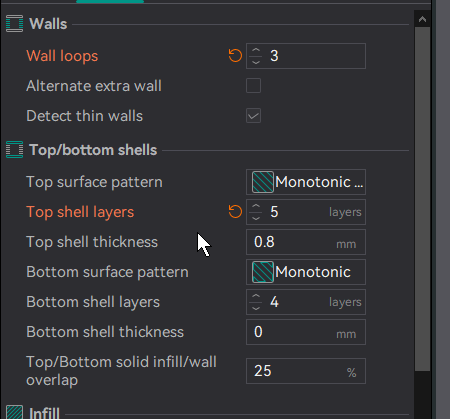Click the Bottom surface pattern monotonic icon
This screenshot has width=450, height=419.
click(x=263, y=272)
